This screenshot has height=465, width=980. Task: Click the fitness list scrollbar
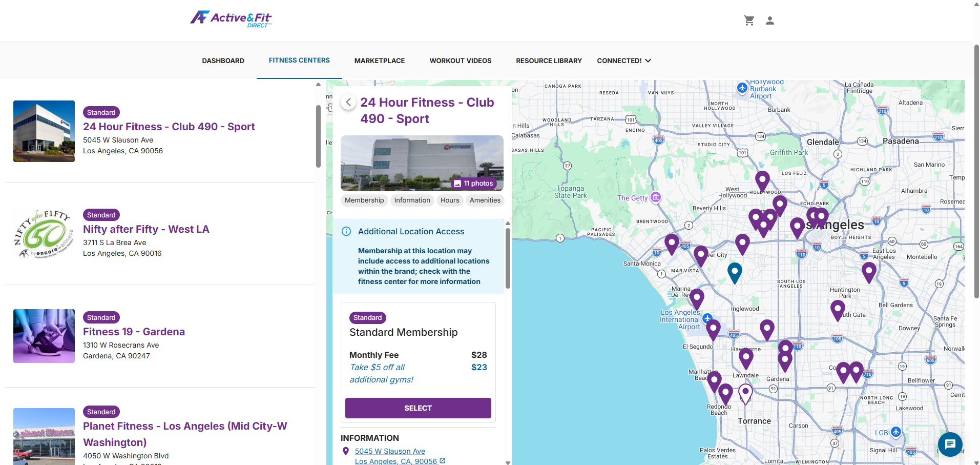[x=318, y=136]
